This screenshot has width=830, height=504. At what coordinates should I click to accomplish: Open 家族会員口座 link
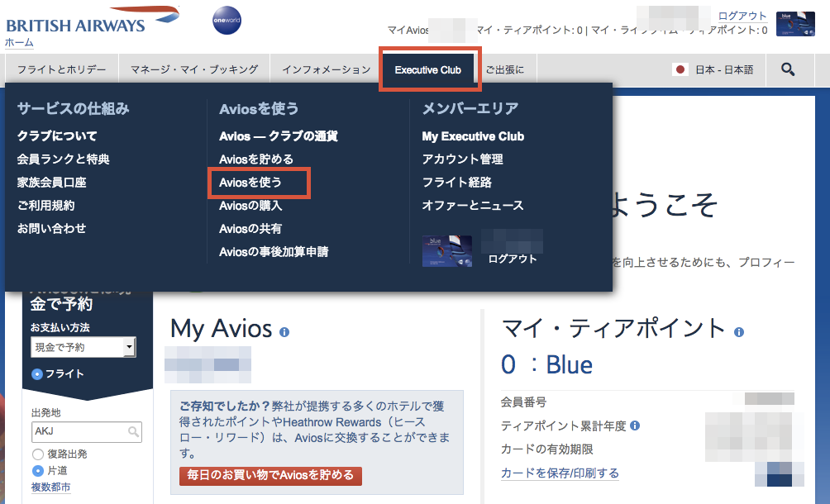[51, 183]
